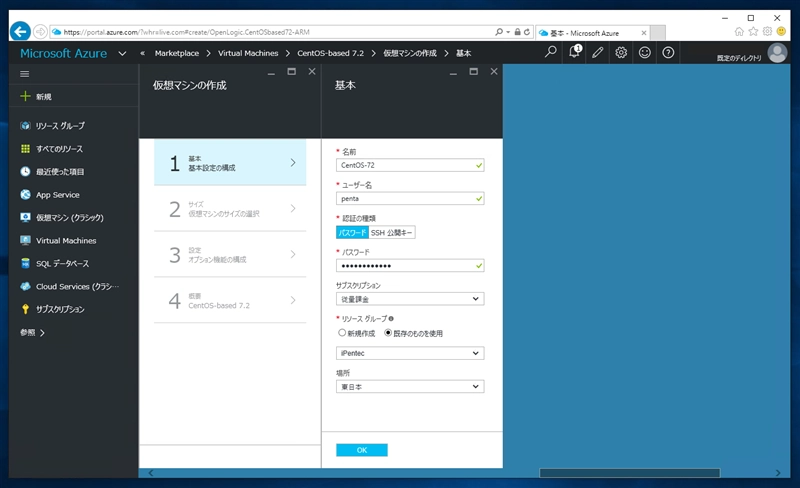Screen dimensions: 800x488
Task: Click the browser smiley feedback icon
Action: [x=781, y=32]
